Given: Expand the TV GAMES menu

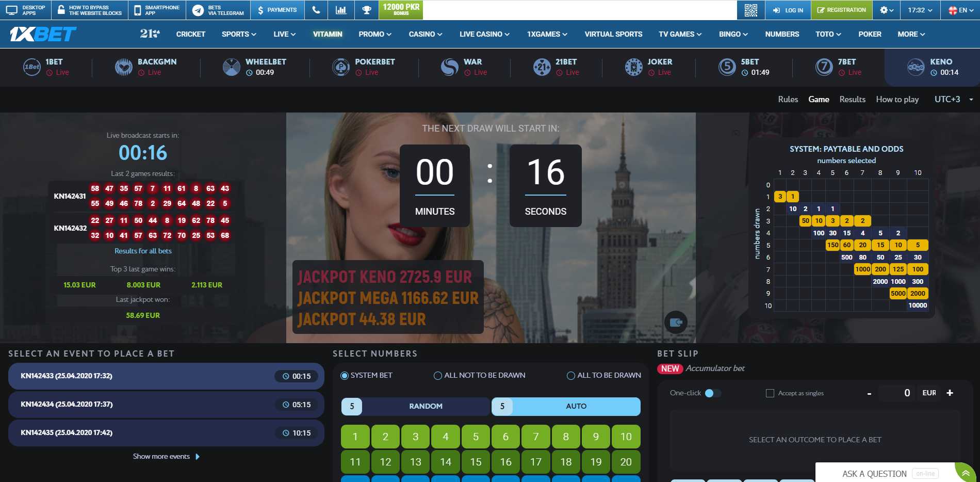Looking at the screenshot, I should tap(680, 34).
